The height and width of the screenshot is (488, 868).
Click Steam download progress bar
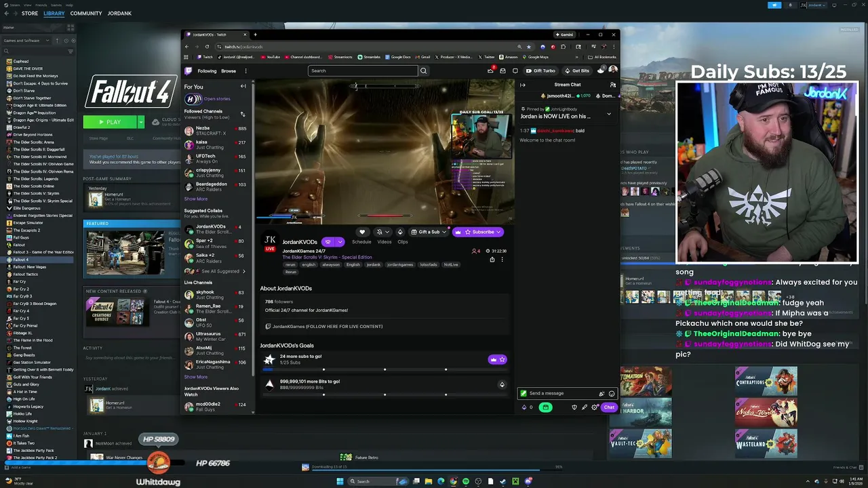click(x=432, y=469)
